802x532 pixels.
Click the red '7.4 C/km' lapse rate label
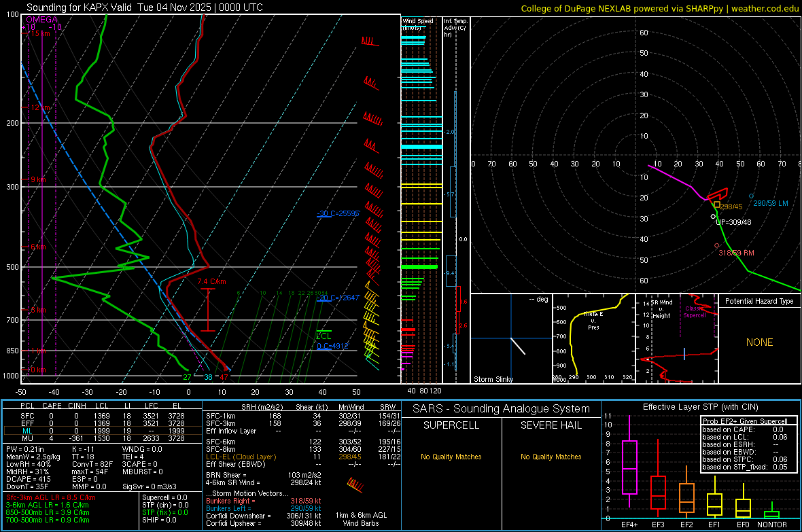coord(212,281)
